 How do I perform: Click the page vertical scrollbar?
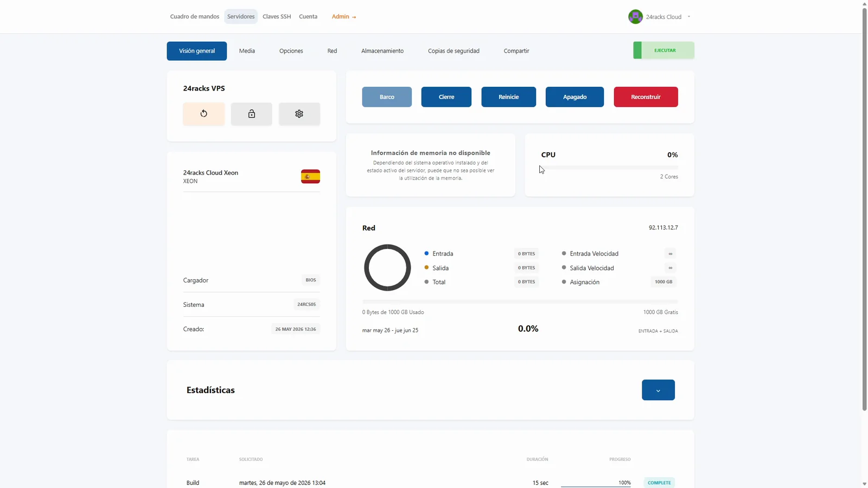tap(864, 209)
